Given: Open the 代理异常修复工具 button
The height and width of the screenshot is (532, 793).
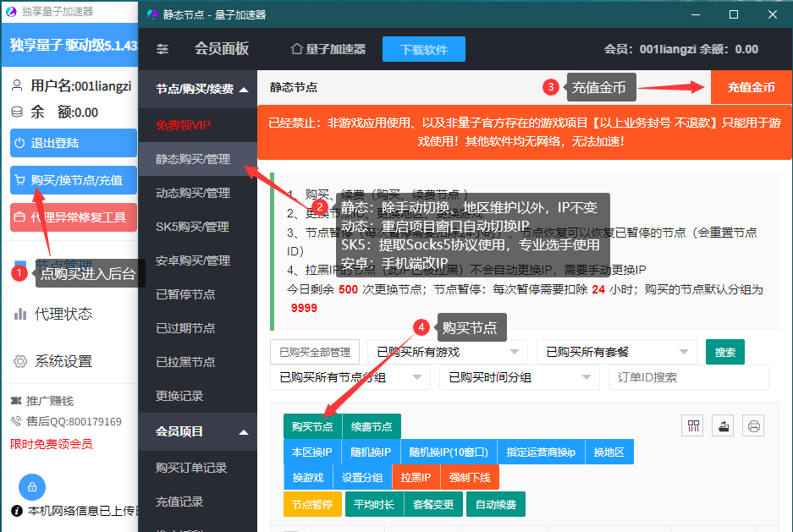Looking at the screenshot, I should 74,217.
